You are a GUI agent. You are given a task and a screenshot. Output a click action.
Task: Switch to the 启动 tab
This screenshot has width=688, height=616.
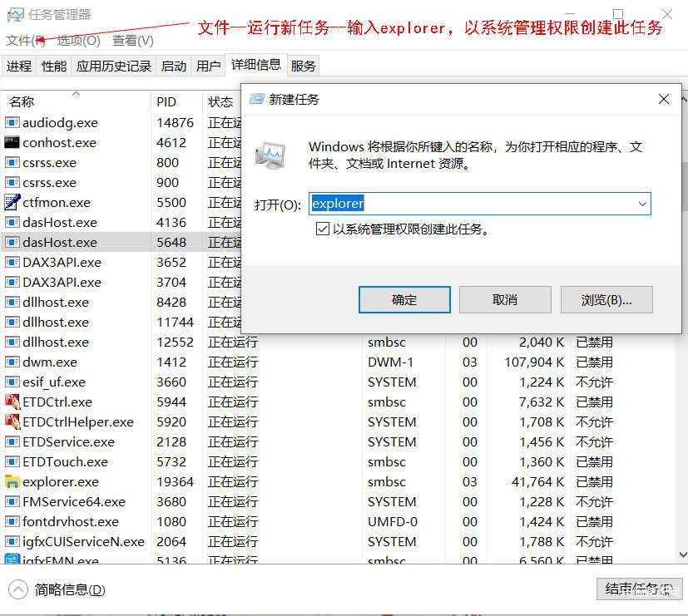point(174,67)
